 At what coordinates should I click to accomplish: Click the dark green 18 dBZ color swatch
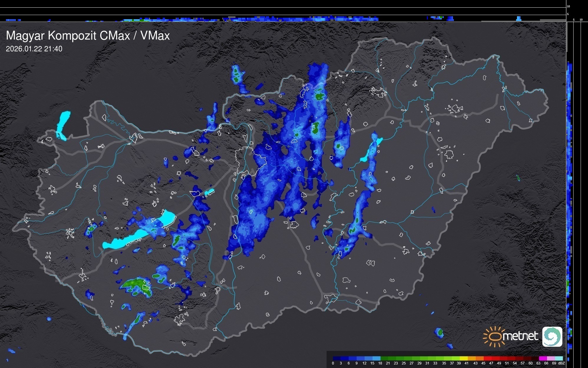click(x=384, y=358)
